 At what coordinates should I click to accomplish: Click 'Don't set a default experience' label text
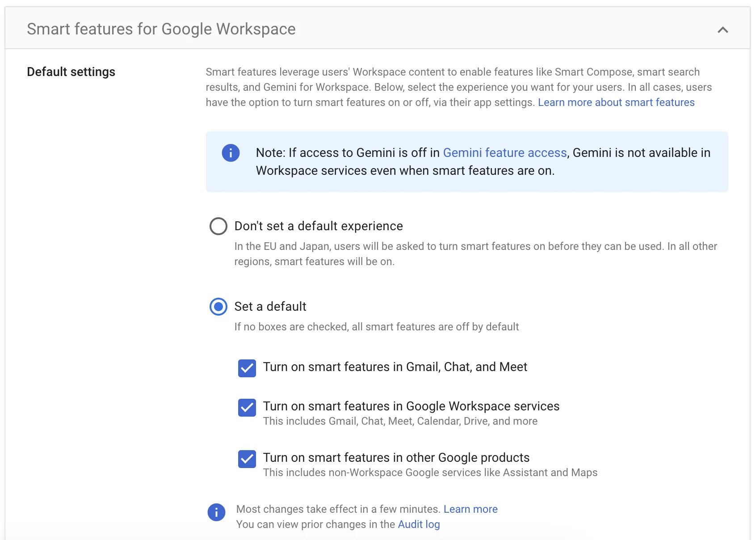click(x=319, y=226)
